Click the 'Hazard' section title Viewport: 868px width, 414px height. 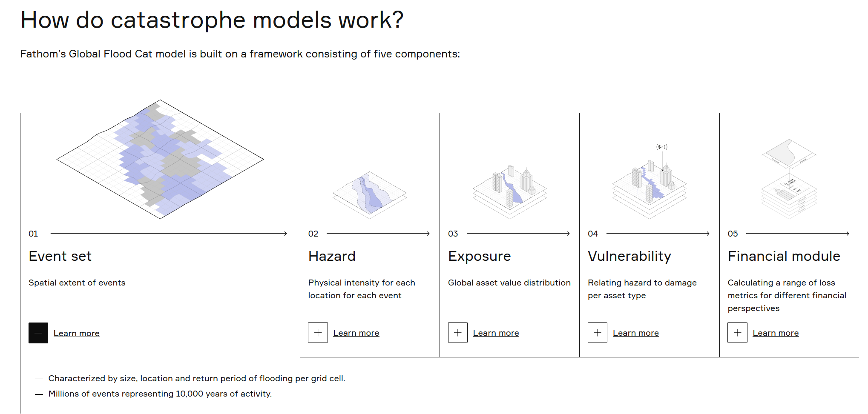click(332, 256)
